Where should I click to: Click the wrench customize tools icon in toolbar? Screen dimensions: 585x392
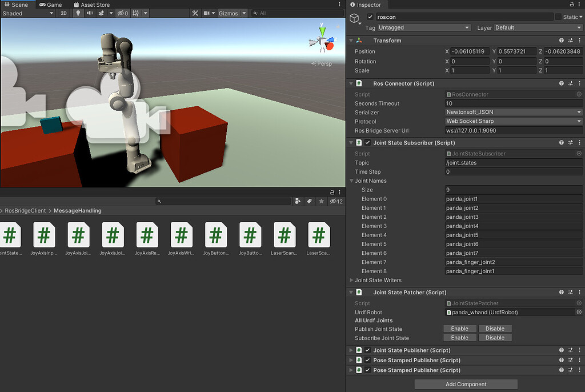(195, 11)
